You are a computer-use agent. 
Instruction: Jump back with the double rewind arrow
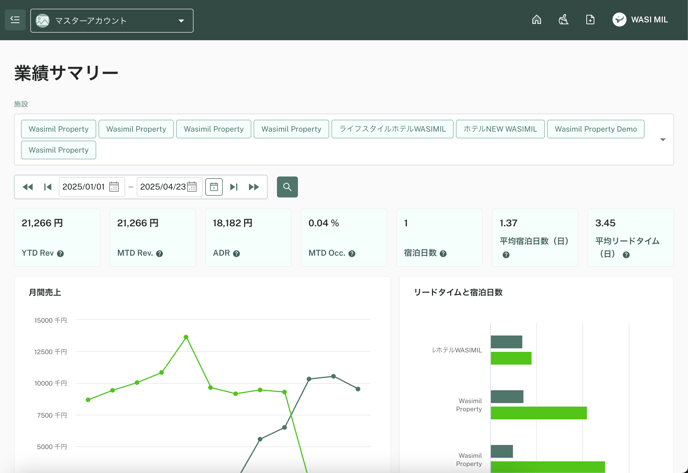pyautogui.click(x=28, y=187)
